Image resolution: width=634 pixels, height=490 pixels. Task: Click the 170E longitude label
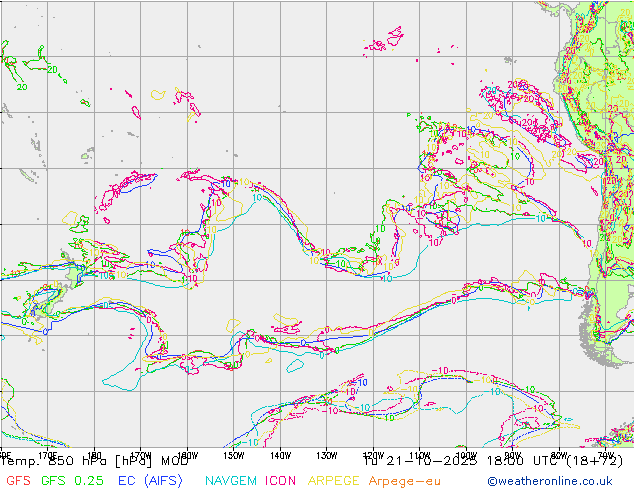click(x=48, y=454)
